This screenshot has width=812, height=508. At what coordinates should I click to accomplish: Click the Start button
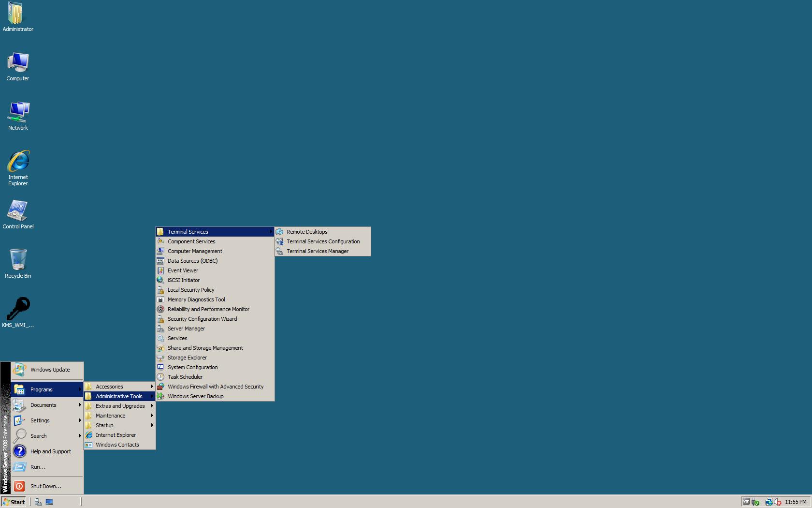coord(14,502)
